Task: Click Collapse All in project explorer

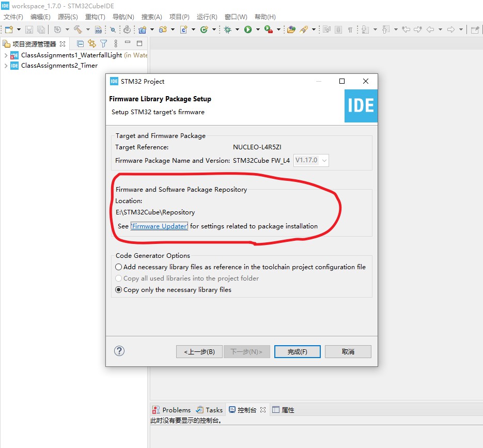Action: (80, 44)
